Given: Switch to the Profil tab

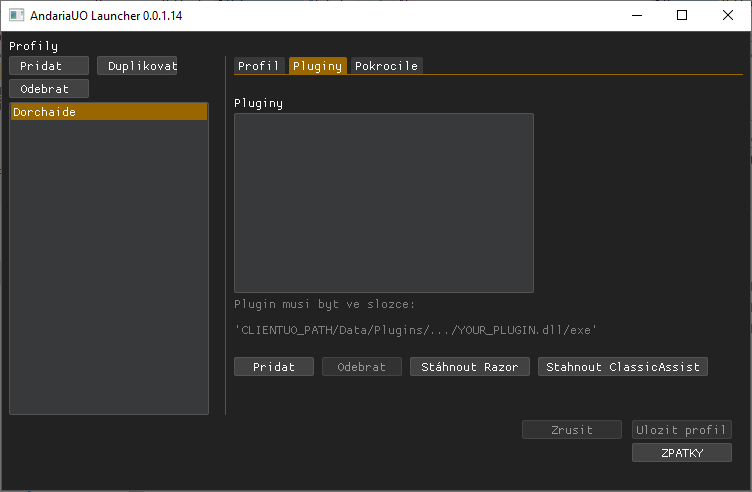Looking at the screenshot, I should click(x=259, y=66).
